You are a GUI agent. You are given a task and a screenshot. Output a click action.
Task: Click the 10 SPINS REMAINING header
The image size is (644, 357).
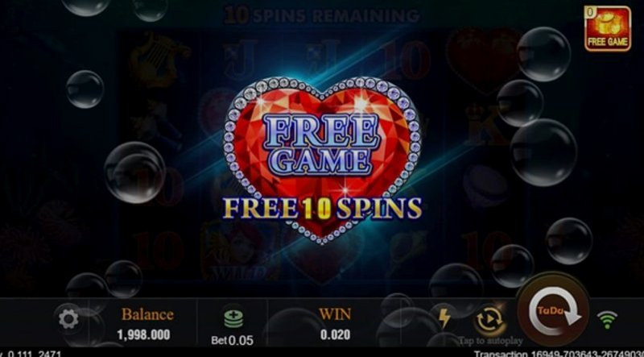(x=323, y=15)
